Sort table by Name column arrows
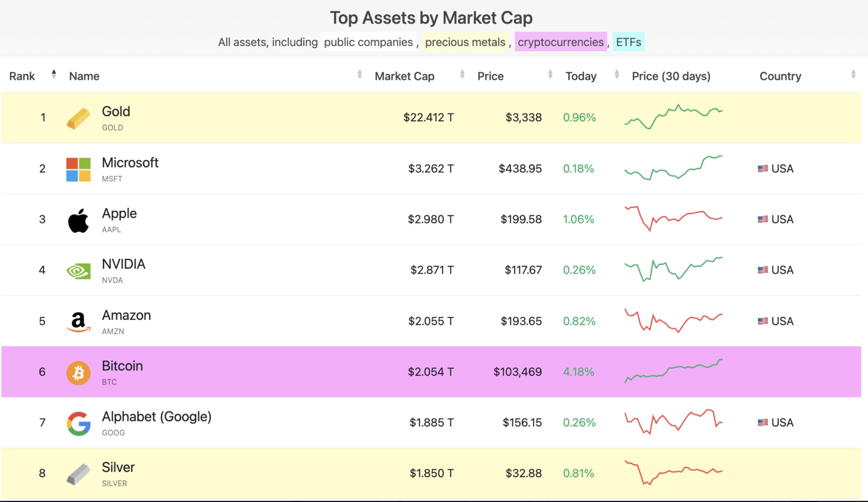 359,74
